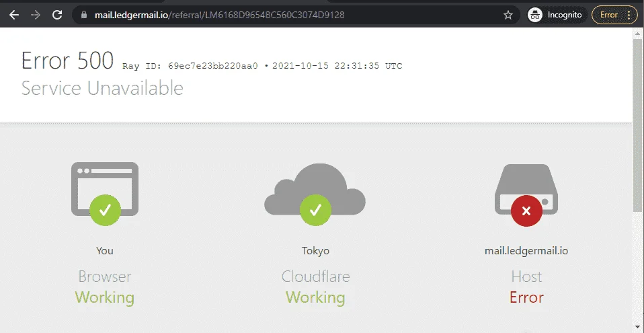Click the Cloudflare cloud status icon
Viewport: 644px width, 333px height.
coord(315,194)
